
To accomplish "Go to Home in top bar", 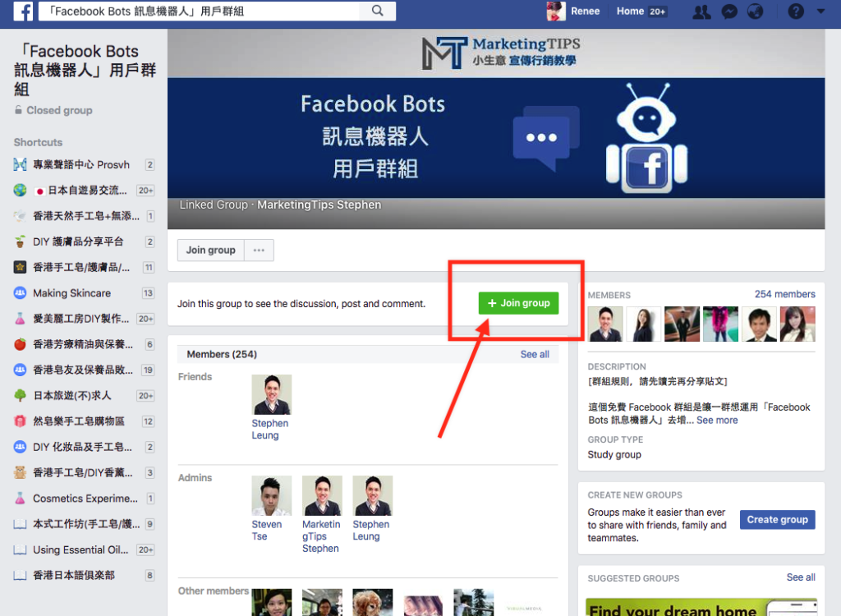I will [x=630, y=11].
